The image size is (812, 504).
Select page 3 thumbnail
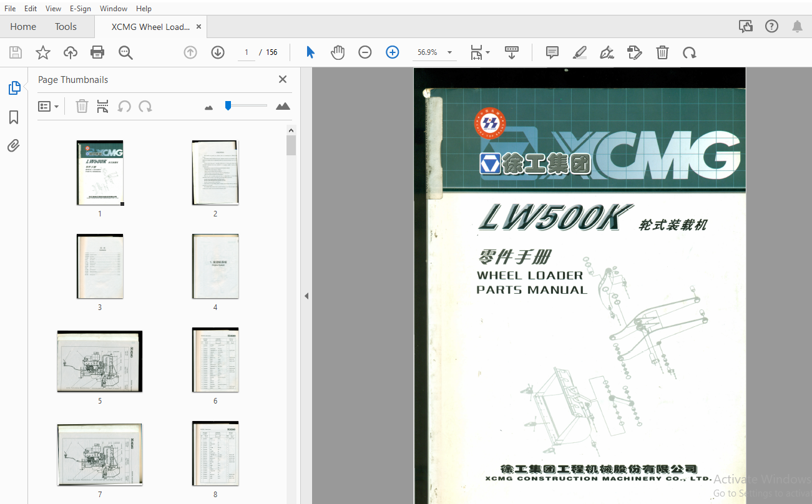pos(100,266)
